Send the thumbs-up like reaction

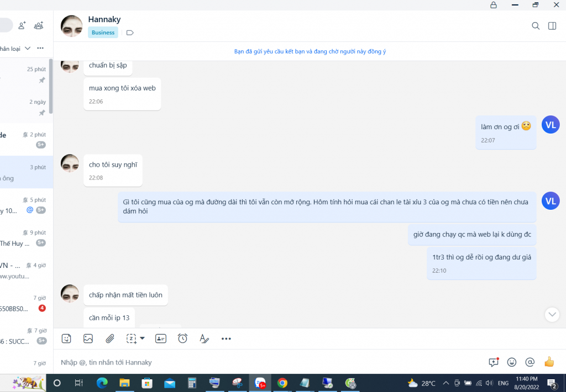point(549,362)
